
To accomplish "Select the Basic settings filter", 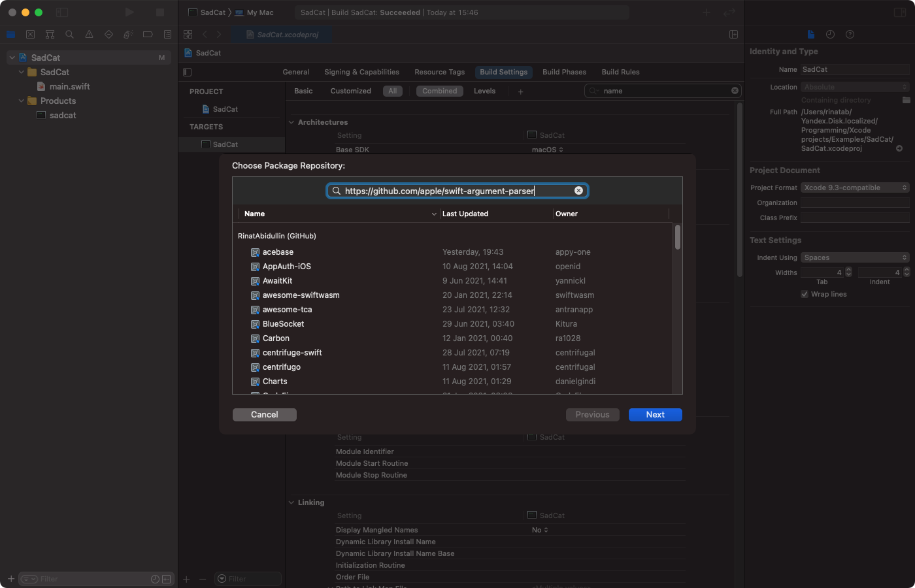I will click(x=303, y=91).
